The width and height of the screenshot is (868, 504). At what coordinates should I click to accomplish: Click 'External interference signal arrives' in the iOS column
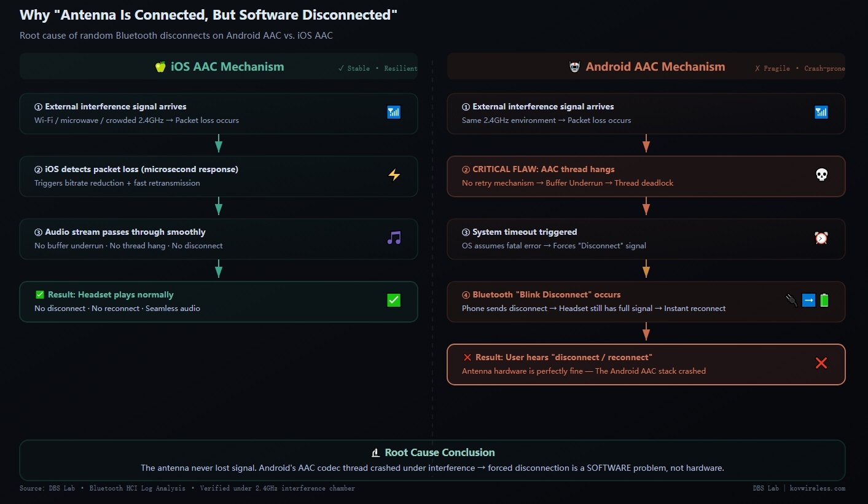point(111,106)
